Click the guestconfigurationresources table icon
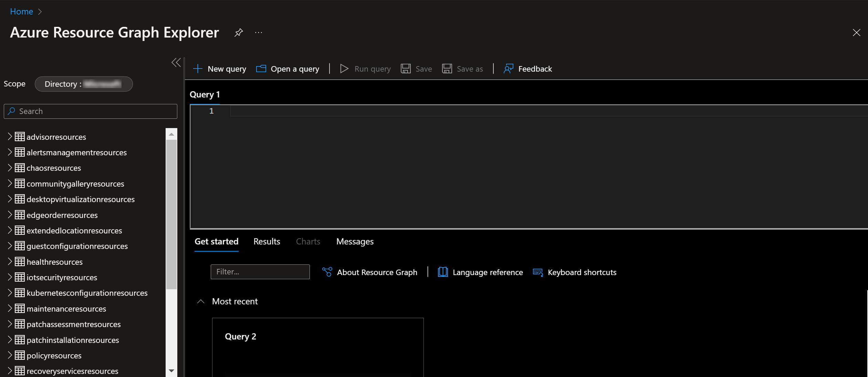The width and height of the screenshot is (868, 377). point(20,246)
